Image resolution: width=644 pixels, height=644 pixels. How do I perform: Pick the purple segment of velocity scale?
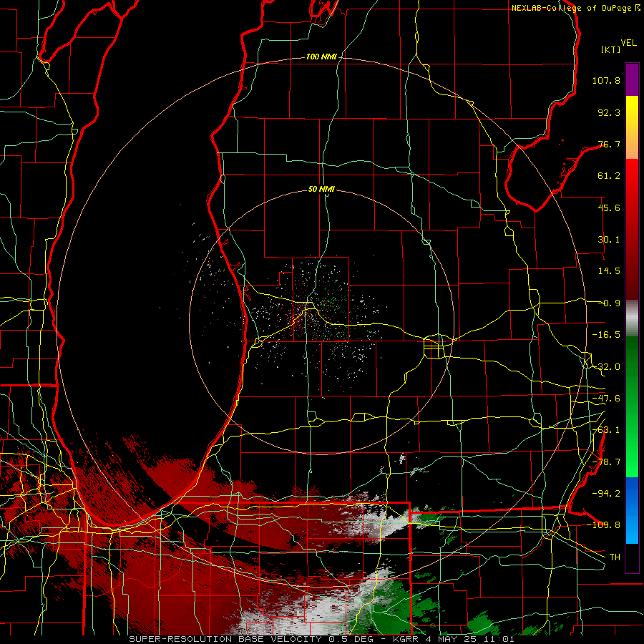pos(632,79)
